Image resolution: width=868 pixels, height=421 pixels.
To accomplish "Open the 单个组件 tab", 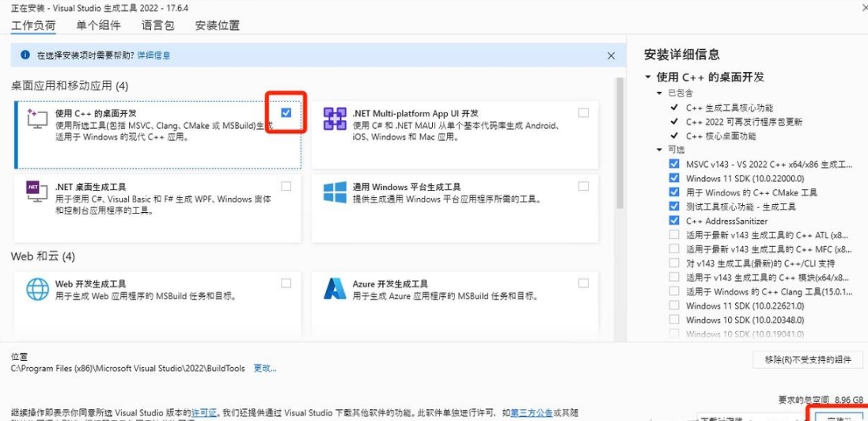I will click(x=99, y=25).
